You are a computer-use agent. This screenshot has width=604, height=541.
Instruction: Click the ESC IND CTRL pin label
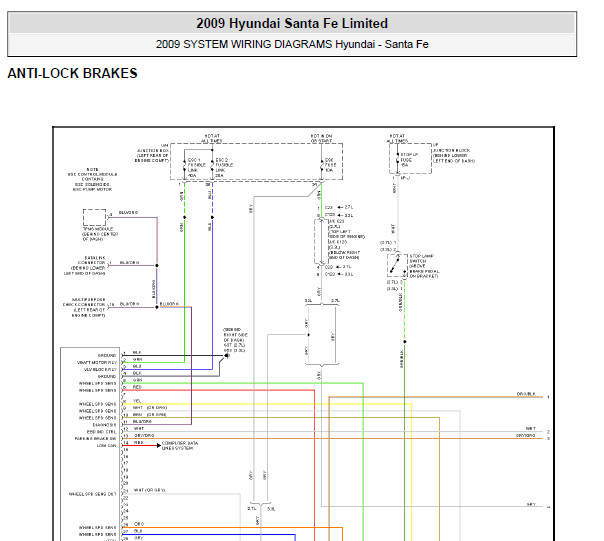point(102,432)
